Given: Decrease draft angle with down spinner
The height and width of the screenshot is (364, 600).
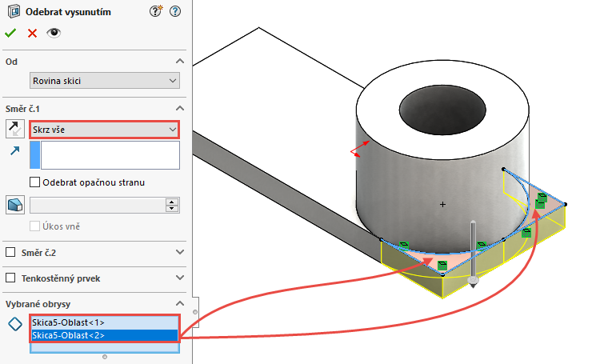Looking at the screenshot, I should pyautogui.click(x=172, y=209).
